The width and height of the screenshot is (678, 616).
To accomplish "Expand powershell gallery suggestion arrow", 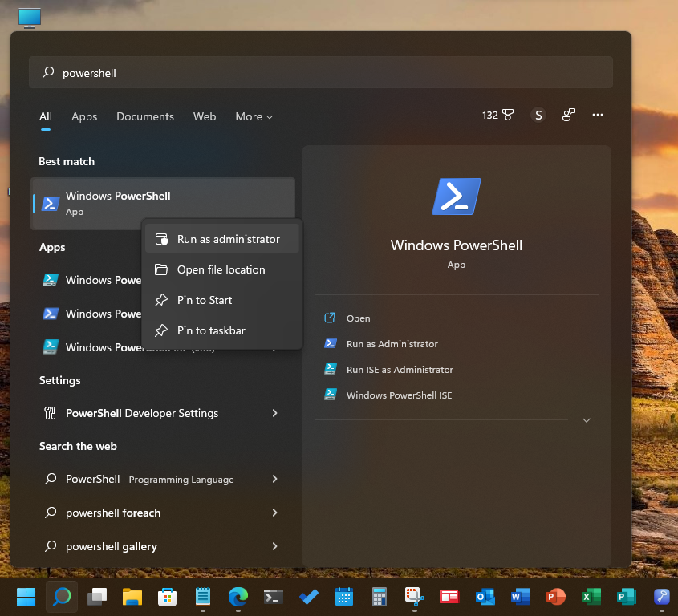I will (275, 546).
